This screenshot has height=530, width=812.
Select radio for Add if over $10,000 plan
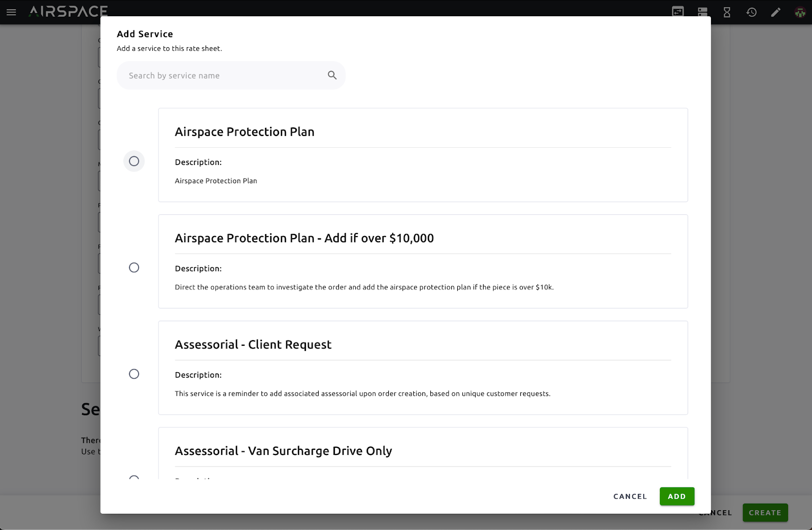point(134,268)
